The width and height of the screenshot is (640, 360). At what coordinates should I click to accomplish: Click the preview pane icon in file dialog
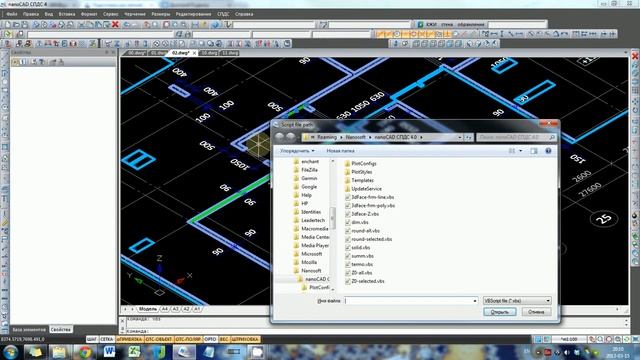click(x=534, y=151)
